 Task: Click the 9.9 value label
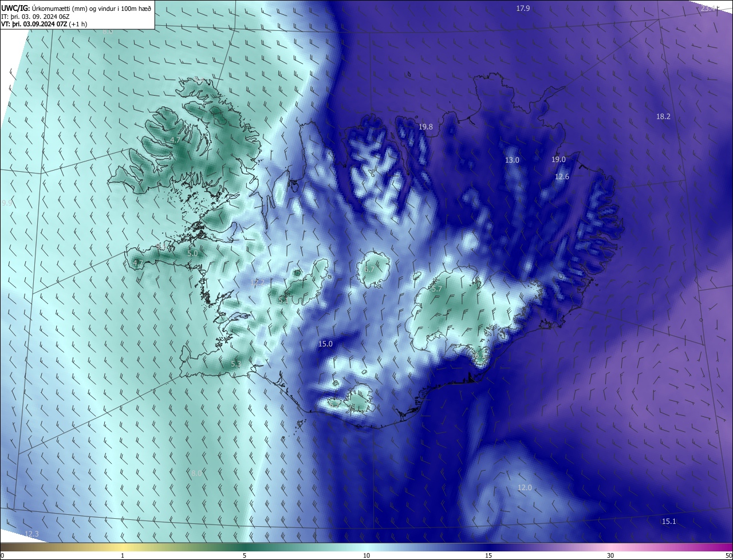(7, 203)
